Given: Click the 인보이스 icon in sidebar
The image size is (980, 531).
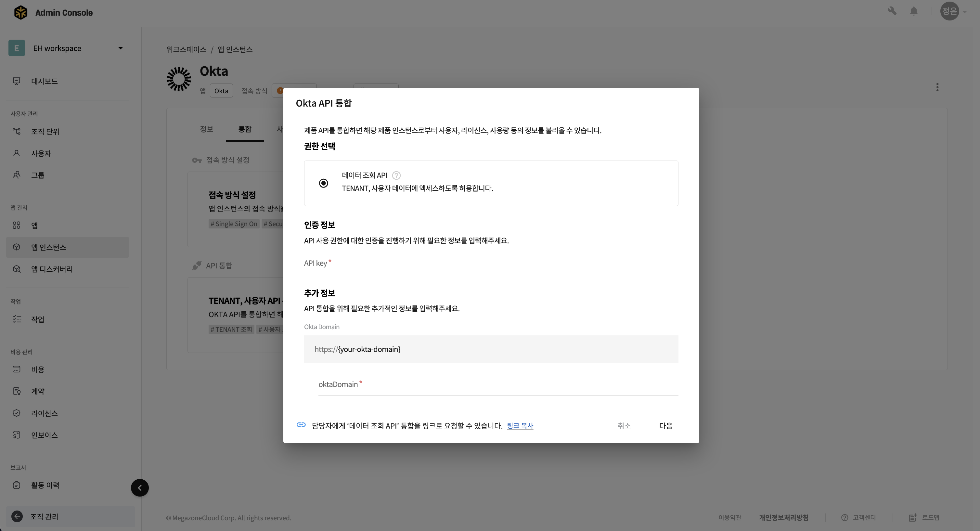Looking at the screenshot, I should (16, 435).
